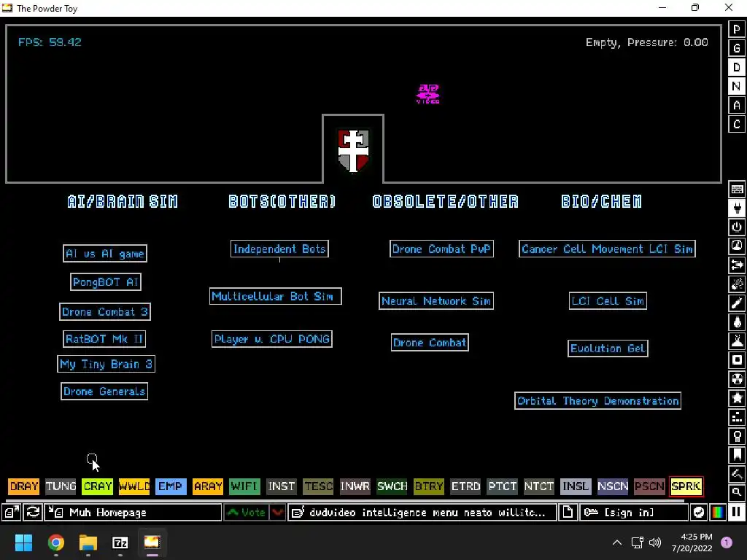Select the NTCT element
Screen dimensions: 747x560
point(539,486)
